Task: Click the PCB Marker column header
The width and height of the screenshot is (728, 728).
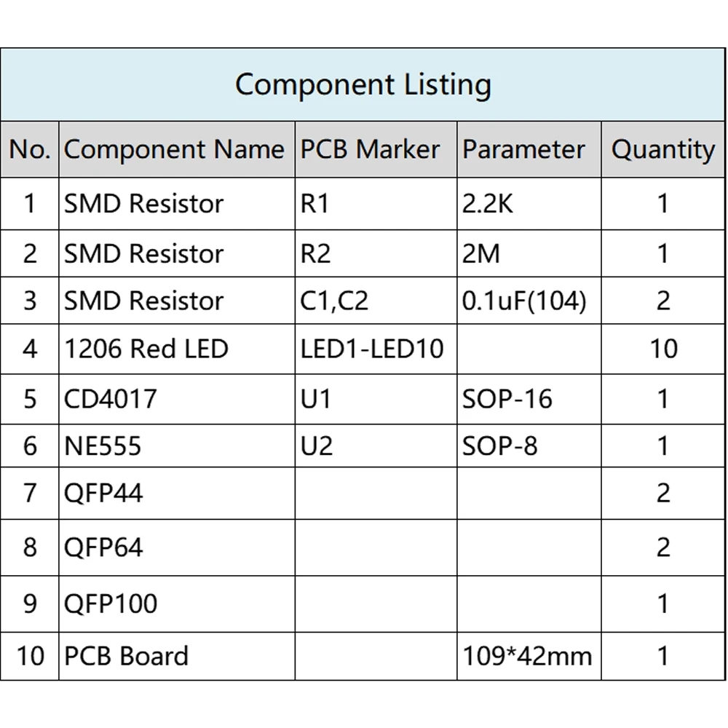Action: coord(371,149)
